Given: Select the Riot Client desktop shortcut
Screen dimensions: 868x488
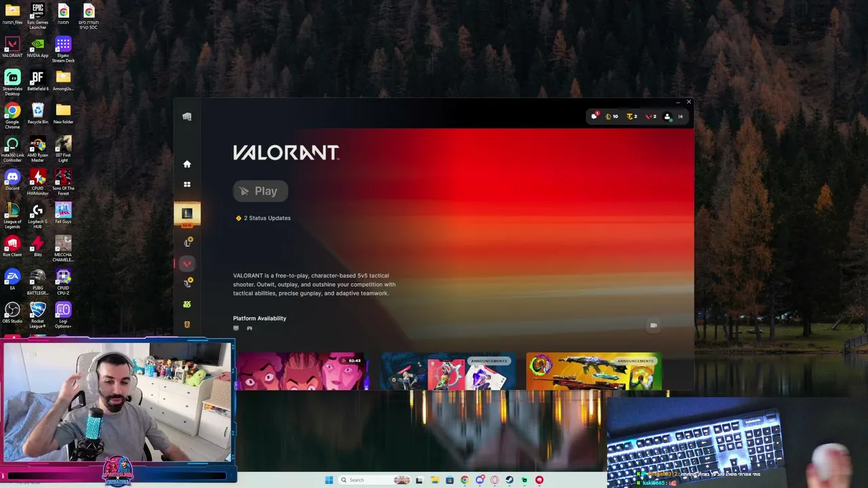Looking at the screenshot, I should tap(12, 247).
